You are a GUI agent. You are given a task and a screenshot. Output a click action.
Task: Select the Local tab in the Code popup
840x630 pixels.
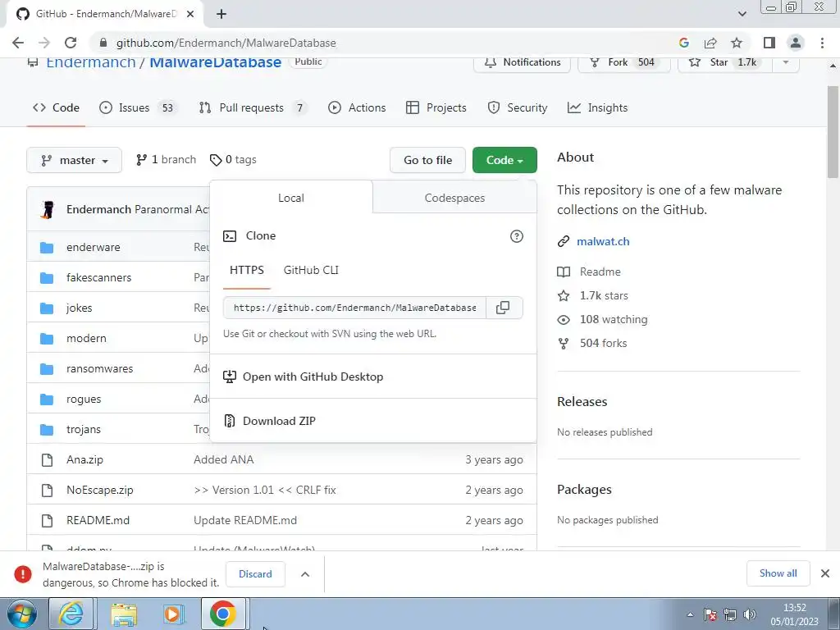pos(291,199)
